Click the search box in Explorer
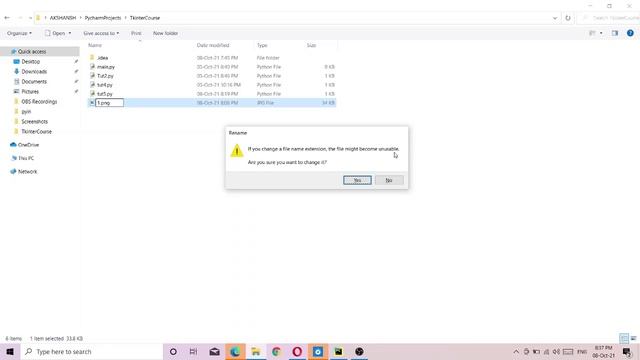 (x=609, y=18)
